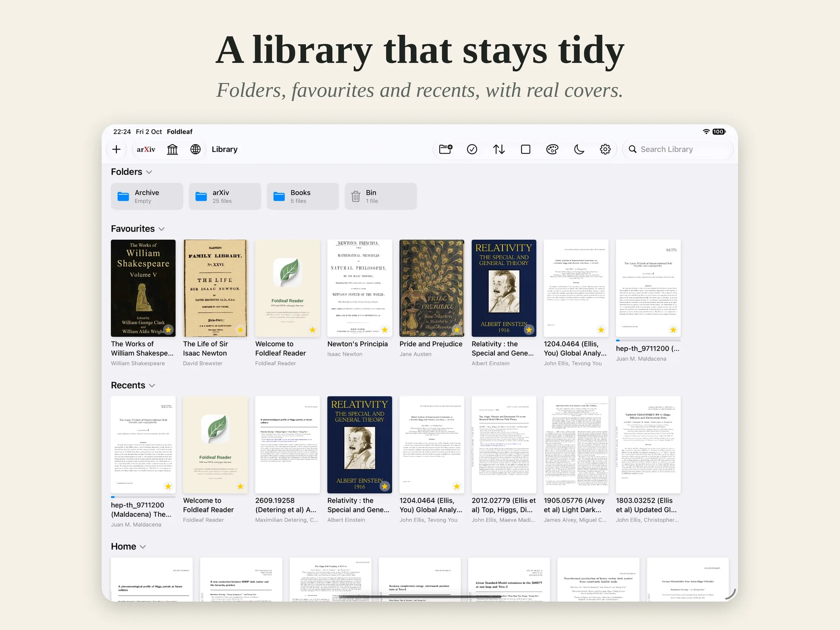Click the Wi-Fi status icon

[x=706, y=131]
